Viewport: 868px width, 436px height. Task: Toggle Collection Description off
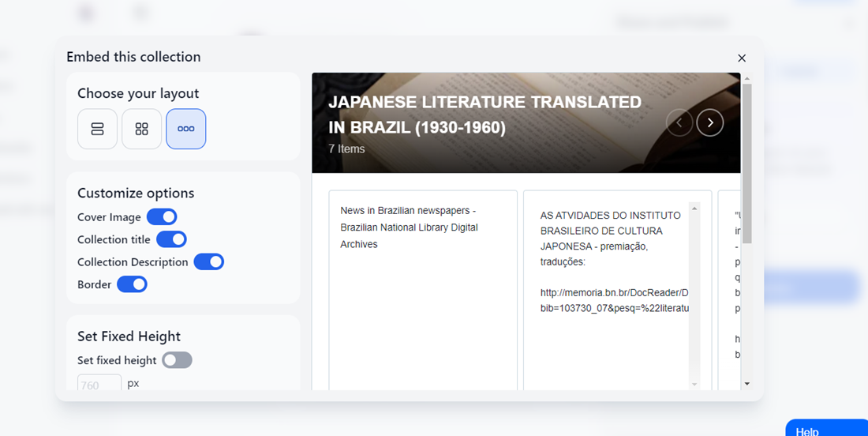pyautogui.click(x=209, y=261)
